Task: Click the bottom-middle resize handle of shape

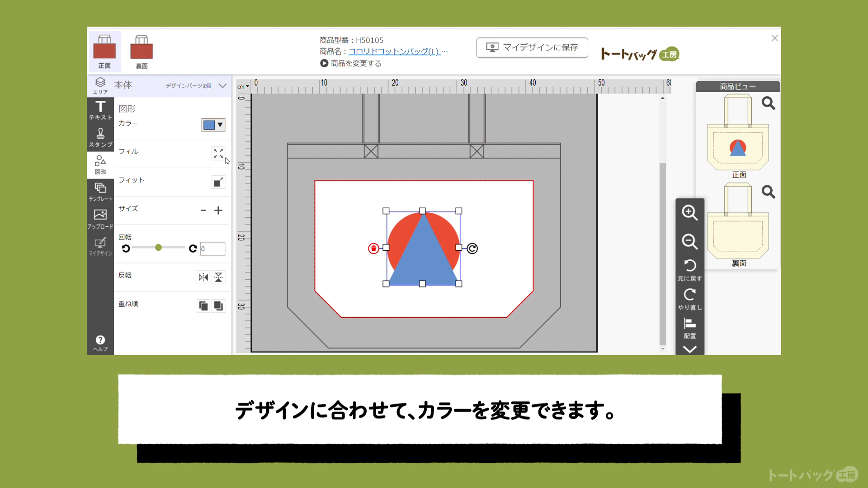Action: click(x=422, y=284)
